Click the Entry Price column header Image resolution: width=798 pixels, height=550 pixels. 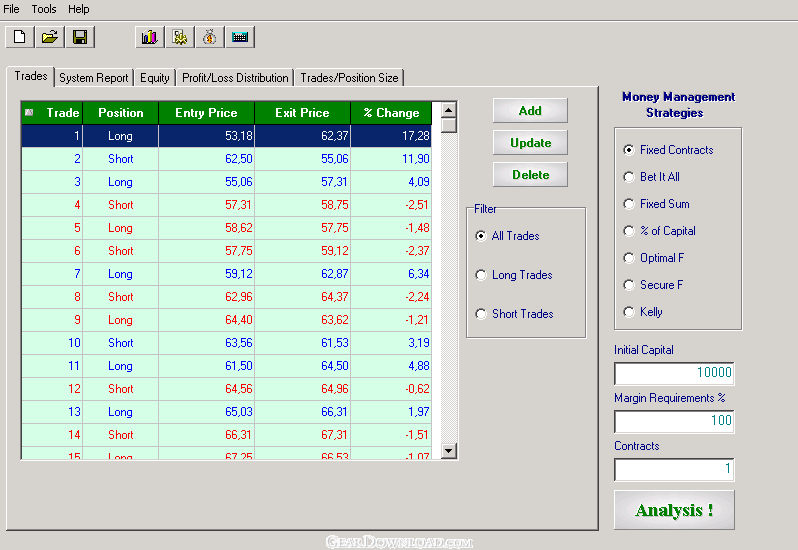tap(206, 112)
